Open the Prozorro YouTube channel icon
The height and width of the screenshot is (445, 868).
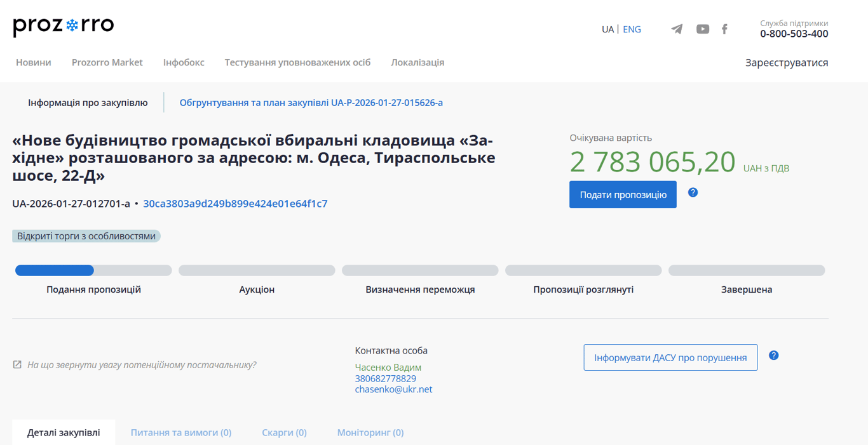pyautogui.click(x=702, y=29)
